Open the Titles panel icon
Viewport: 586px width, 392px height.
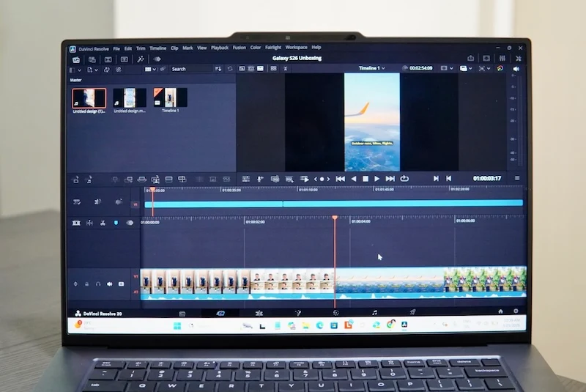(x=124, y=59)
